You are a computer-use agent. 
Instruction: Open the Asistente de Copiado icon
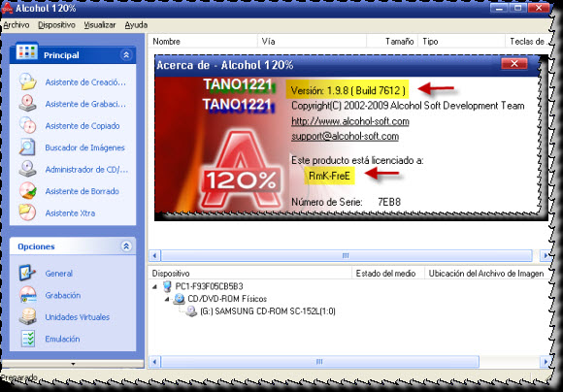(x=28, y=125)
